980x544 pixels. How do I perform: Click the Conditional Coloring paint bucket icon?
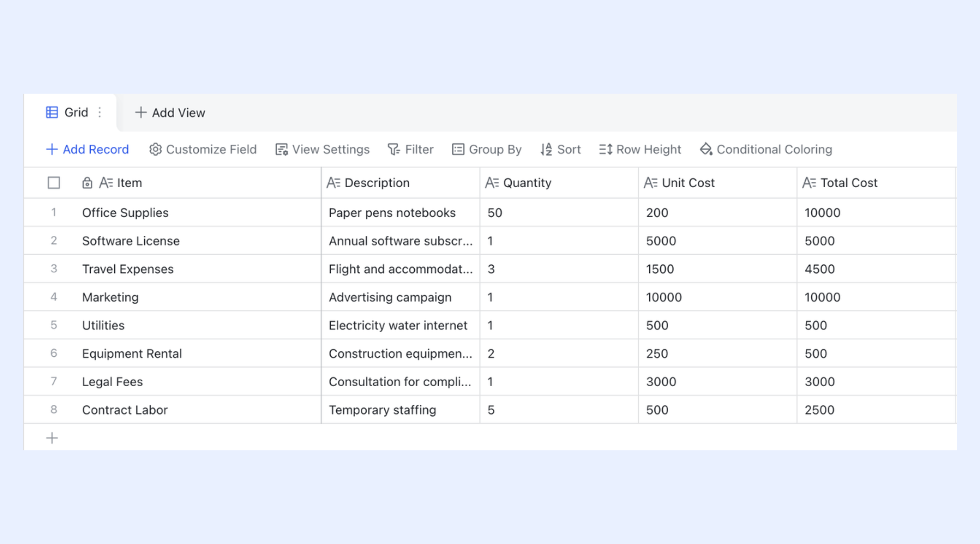(x=706, y=149)
